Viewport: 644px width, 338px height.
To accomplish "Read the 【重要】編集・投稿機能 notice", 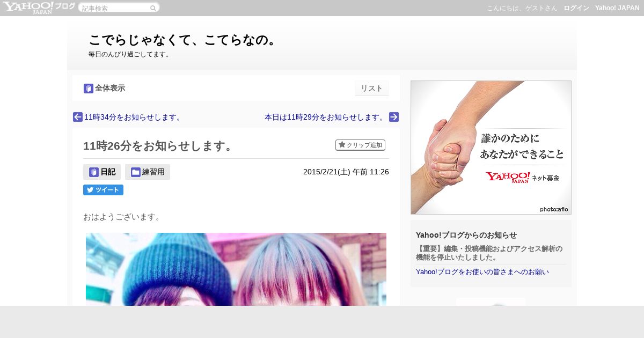I will coord(489,253).
